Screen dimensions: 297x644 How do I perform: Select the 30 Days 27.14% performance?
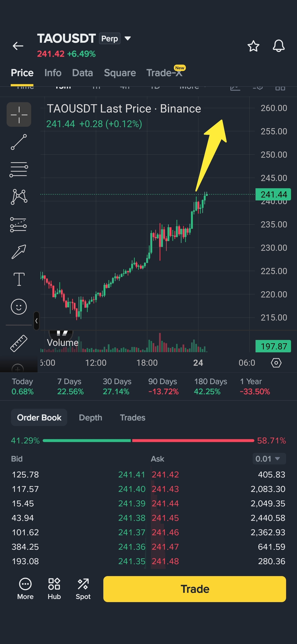(117, 386)
